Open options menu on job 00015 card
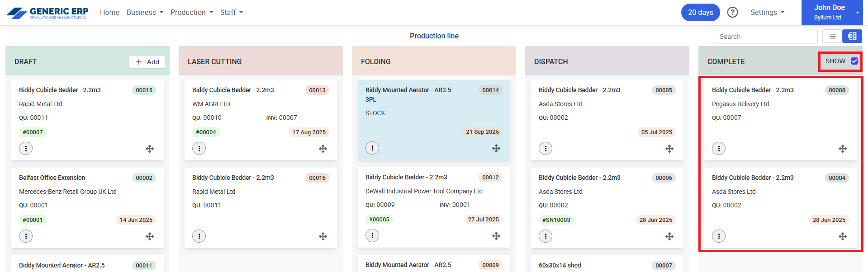 coord(26,149)
